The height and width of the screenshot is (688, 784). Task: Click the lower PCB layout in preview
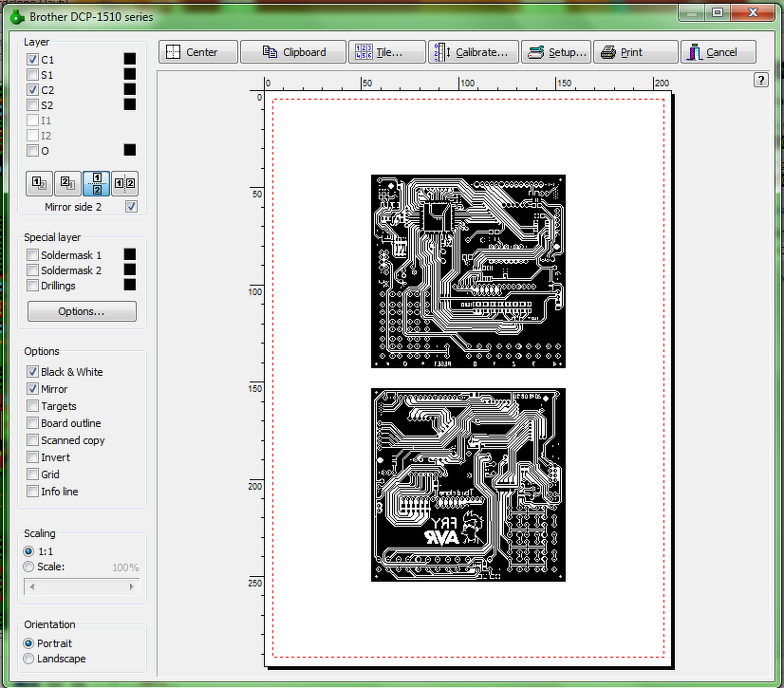click(x=468, y=485)
